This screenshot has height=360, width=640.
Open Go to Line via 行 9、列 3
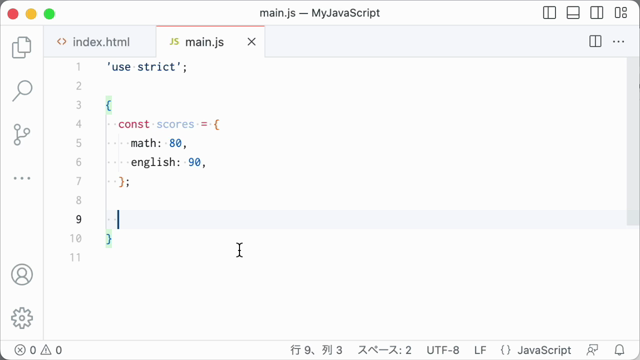pyautogui.click(x=316, y=350)
